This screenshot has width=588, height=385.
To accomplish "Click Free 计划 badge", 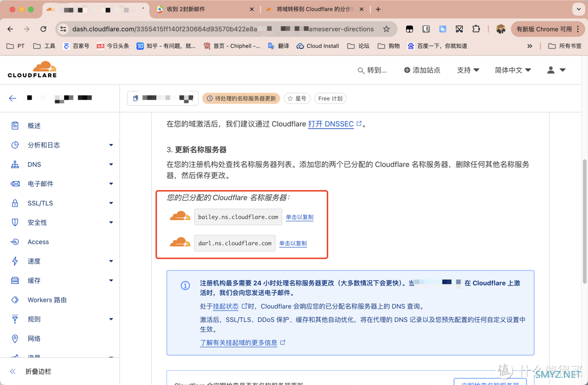I will point(330,98).
